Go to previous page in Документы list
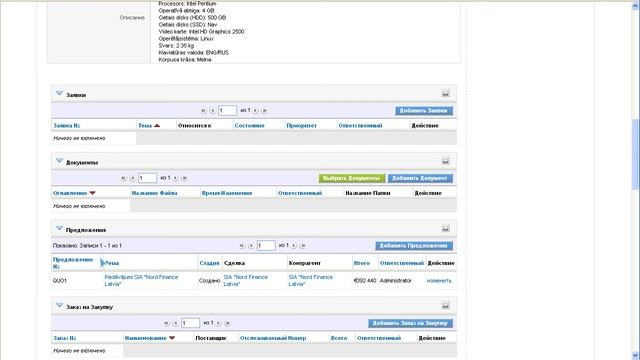Image resolution: width=640 pixels, height=360 pixels. (132, 178)
